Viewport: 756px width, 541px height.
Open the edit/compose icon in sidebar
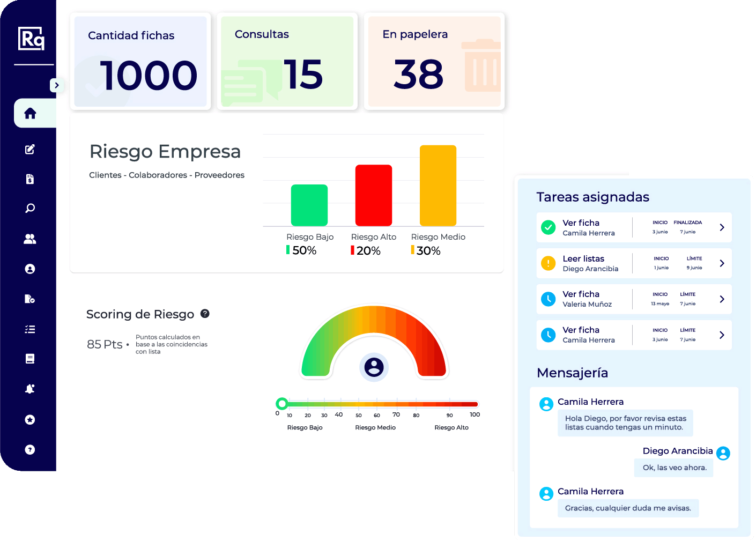point(29,149)
